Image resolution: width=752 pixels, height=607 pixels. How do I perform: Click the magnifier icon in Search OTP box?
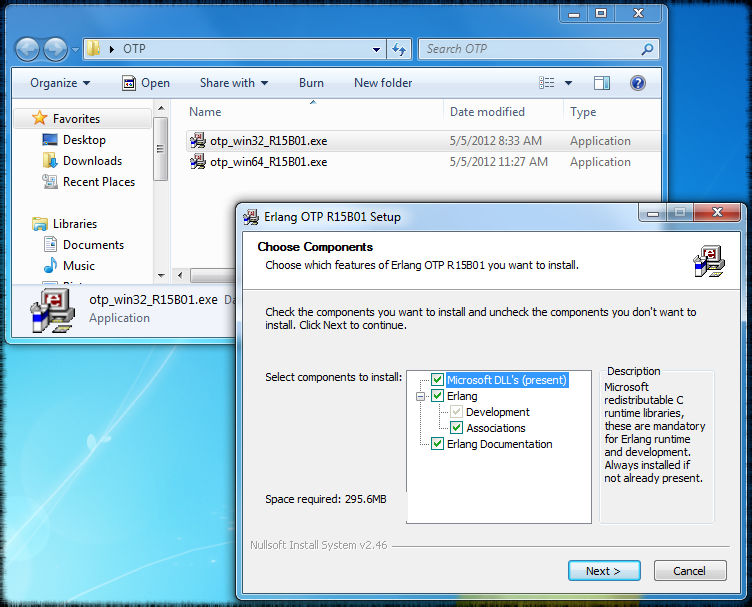tap(647, 49)
